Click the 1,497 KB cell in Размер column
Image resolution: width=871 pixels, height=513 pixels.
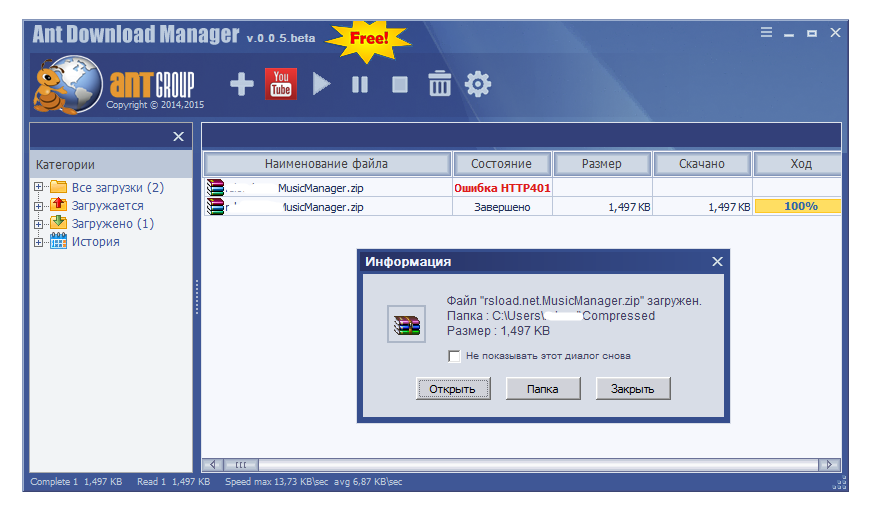(x=602, y=207)
